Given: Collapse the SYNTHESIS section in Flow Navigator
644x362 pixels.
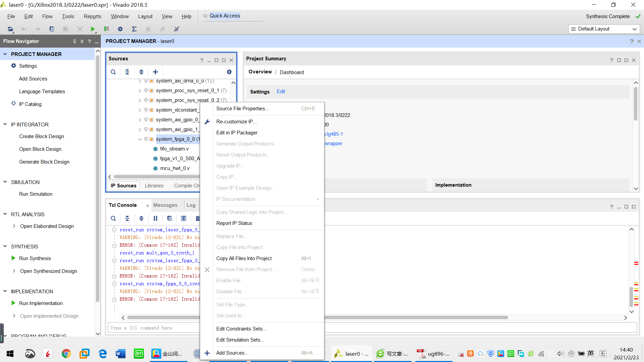Looking at the screenshot, I should (5, 246).
